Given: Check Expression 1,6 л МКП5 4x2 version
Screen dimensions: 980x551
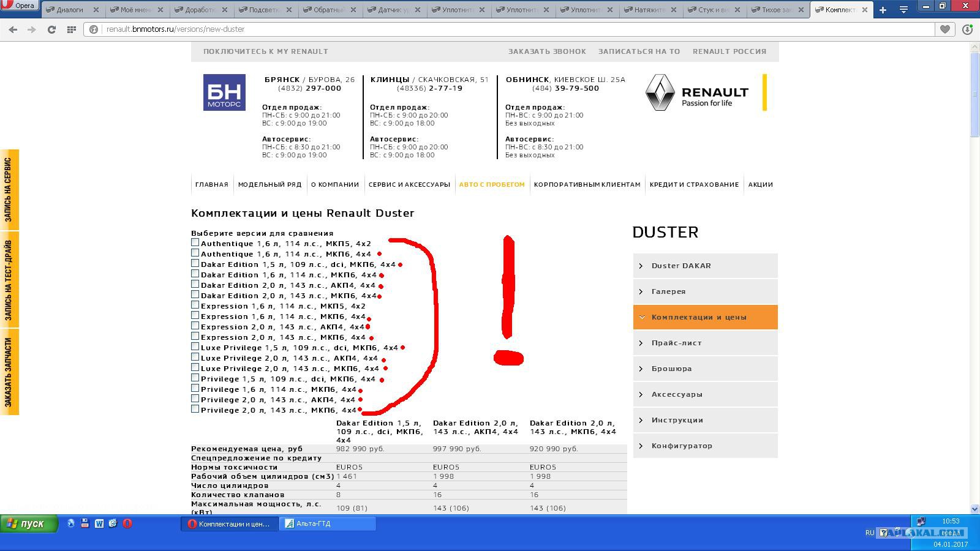Looking at the screenshot, I should point(195,305).
